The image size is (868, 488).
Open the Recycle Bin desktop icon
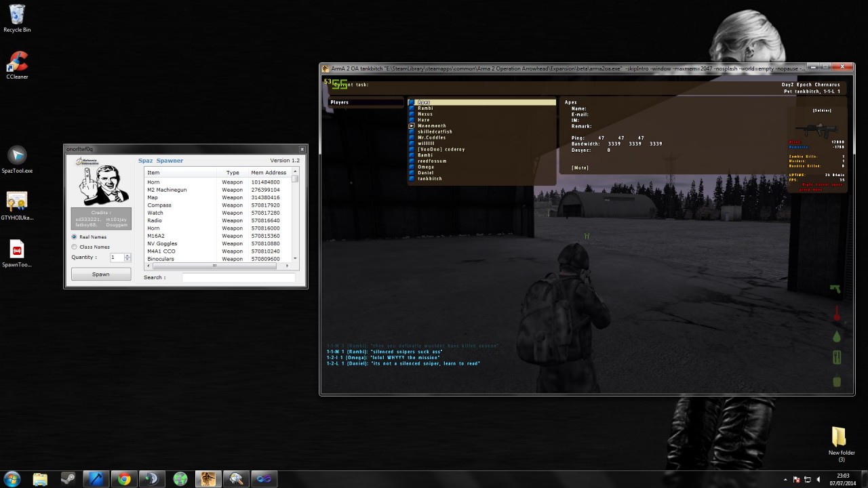pos(17,18)
